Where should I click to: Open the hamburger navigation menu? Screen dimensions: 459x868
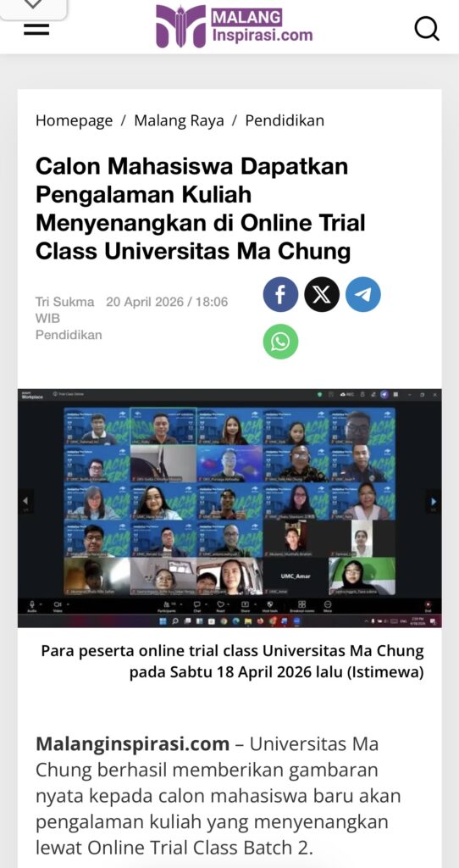(36, 30)
